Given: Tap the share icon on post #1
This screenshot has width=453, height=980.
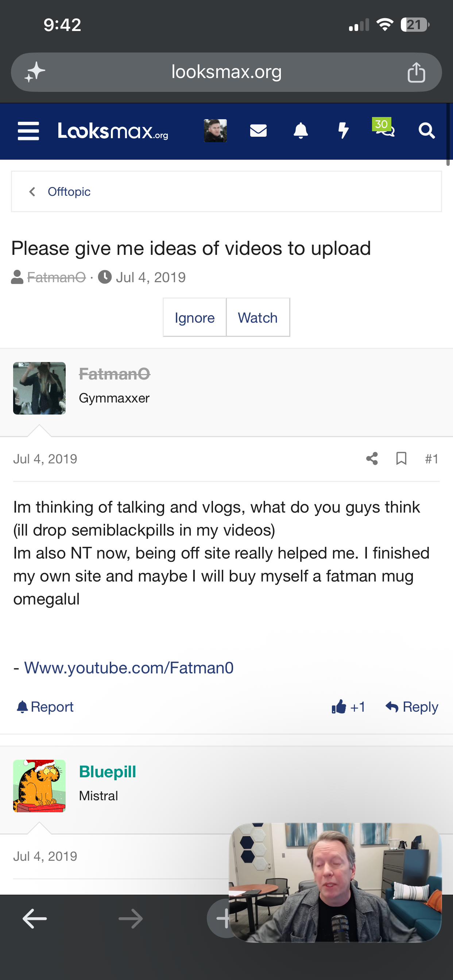Looking at the screenshot, I should 372,458.
